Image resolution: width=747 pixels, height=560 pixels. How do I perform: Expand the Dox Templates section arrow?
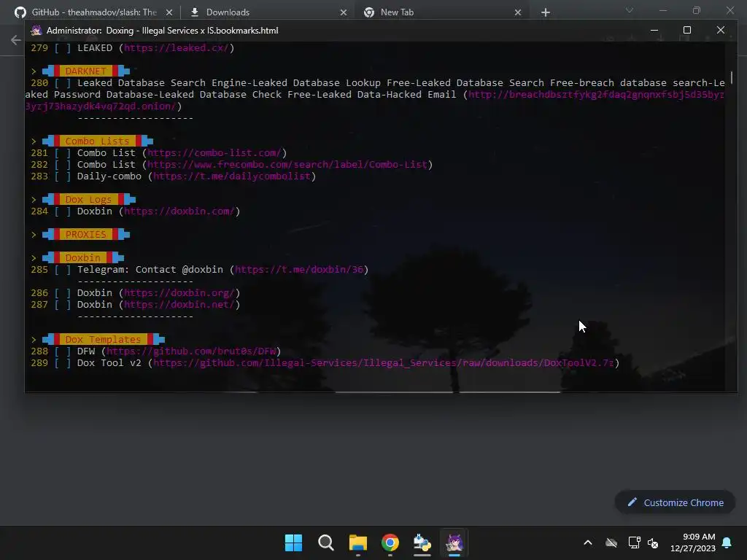pos(34,340)
